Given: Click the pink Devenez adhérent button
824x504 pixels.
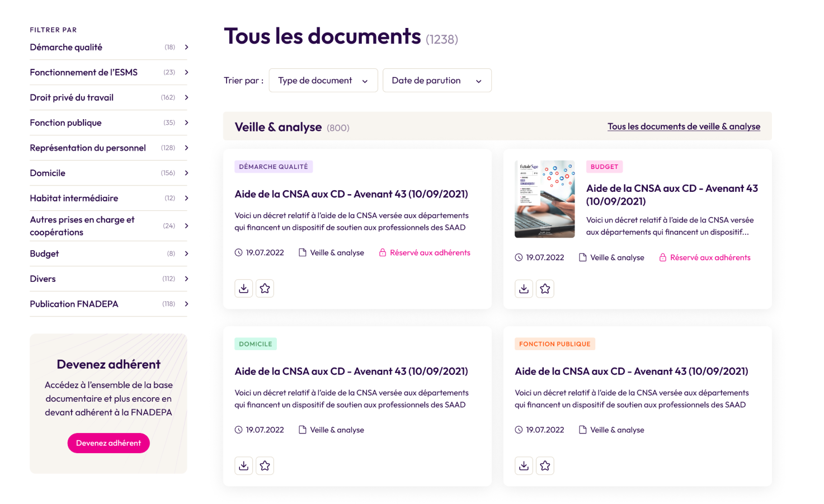Looking at the screenshot, I should coord(109,443).
